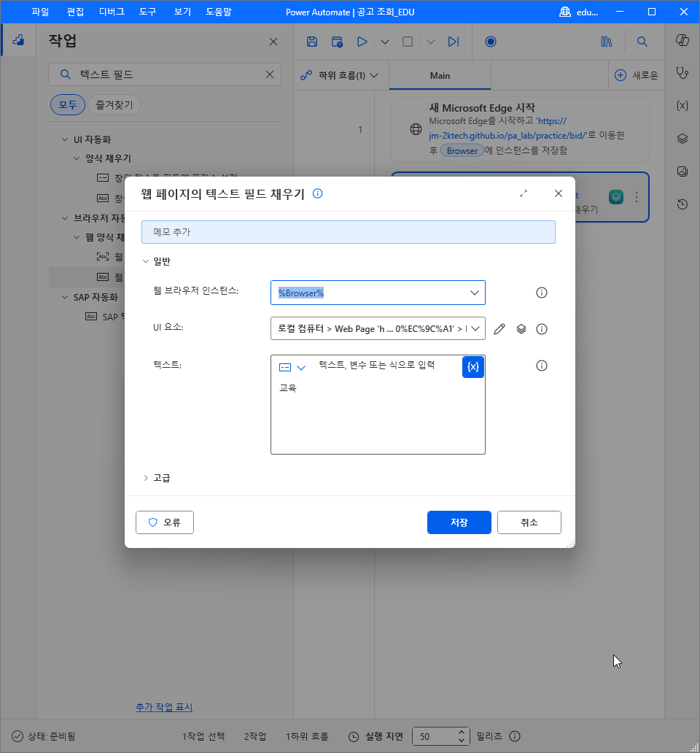The image size is (700, 753).
Task: Open the run history clock sidebar icon
Action: click(682, 204)
